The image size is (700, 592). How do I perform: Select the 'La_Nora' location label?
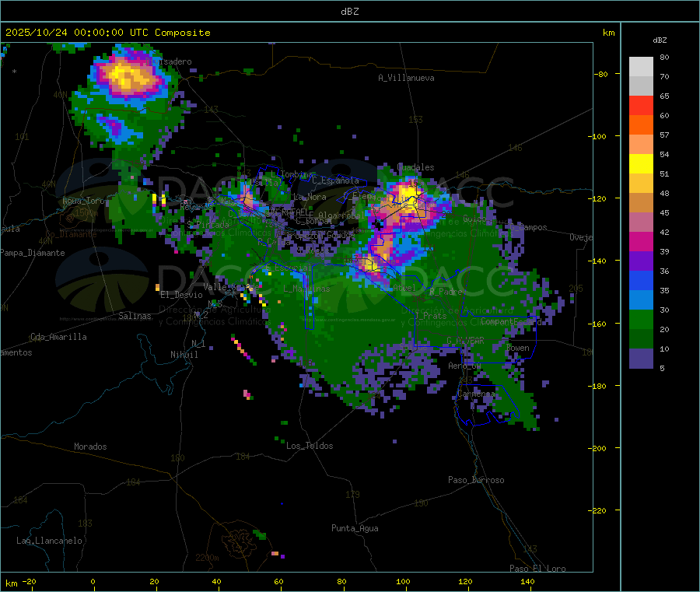(x=310, y=197)
